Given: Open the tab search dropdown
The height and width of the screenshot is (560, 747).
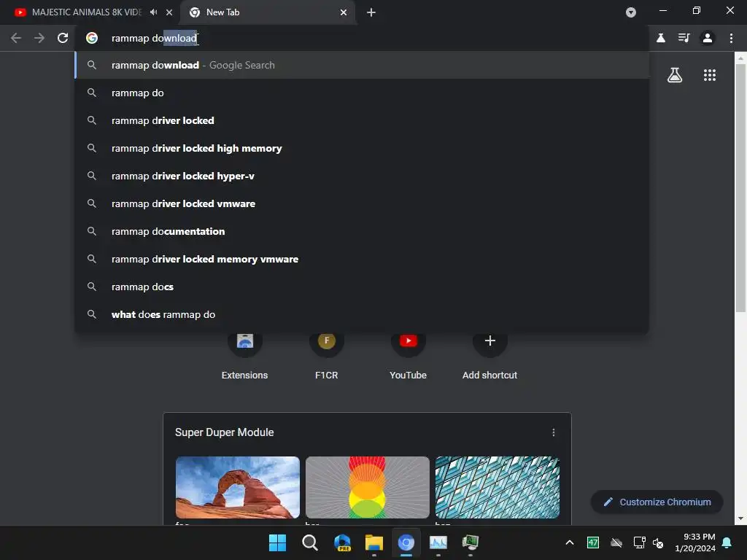Looking at the screenshot, I should point(631,12).
